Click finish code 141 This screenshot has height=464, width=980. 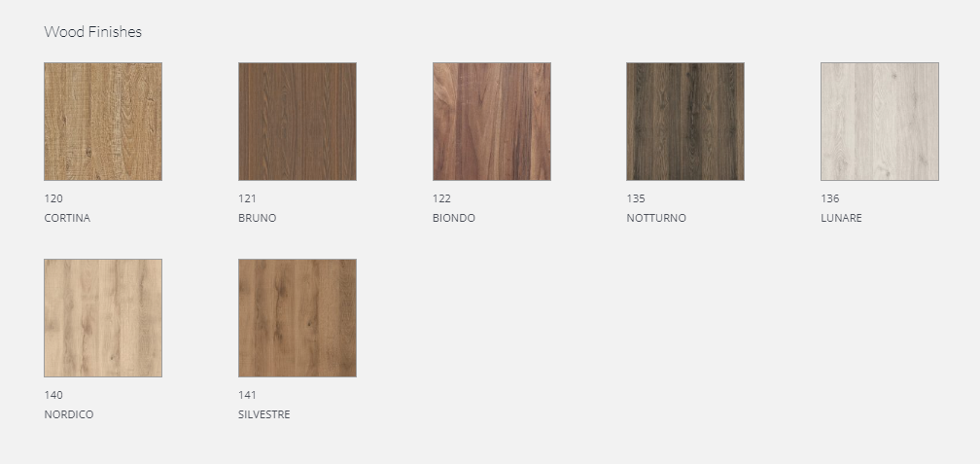coord(247,395)
